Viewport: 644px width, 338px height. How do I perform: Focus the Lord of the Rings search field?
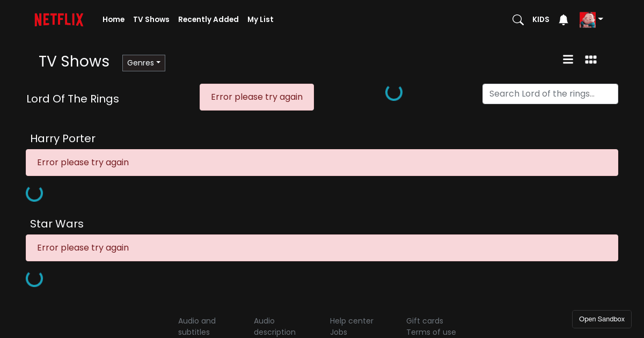click(x=550, y=94)
